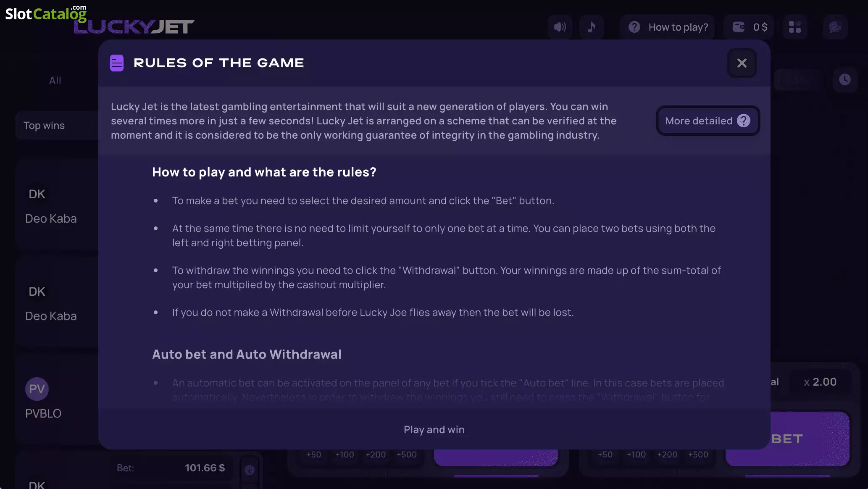Switch to the Top wins tab
Image resolution: width=868 pixels, height=489 pixels.
tap(44, 126)
